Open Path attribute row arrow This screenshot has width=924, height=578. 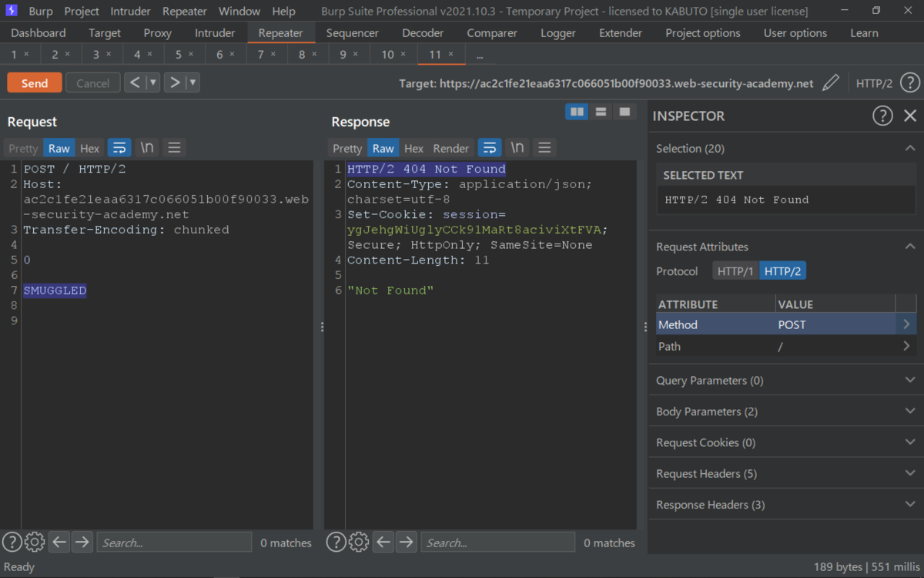point(906,346)
